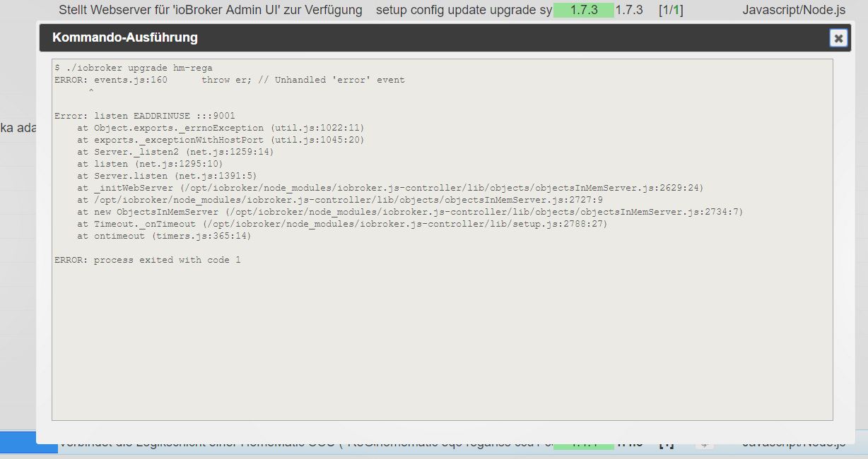The width and height of the screenshot is (868, 459).
Task: Click the 'Object.exports._errnoException' stack line
Action: pyautogui.click(x=221, y=128)
